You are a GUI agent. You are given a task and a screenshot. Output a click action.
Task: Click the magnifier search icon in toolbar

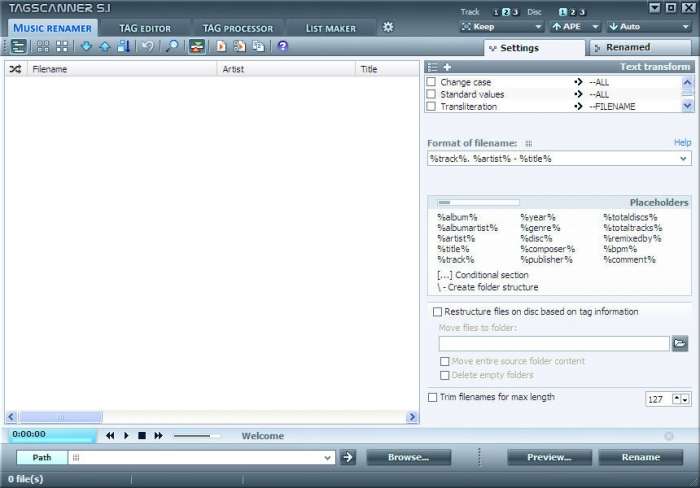pos(172,46)
